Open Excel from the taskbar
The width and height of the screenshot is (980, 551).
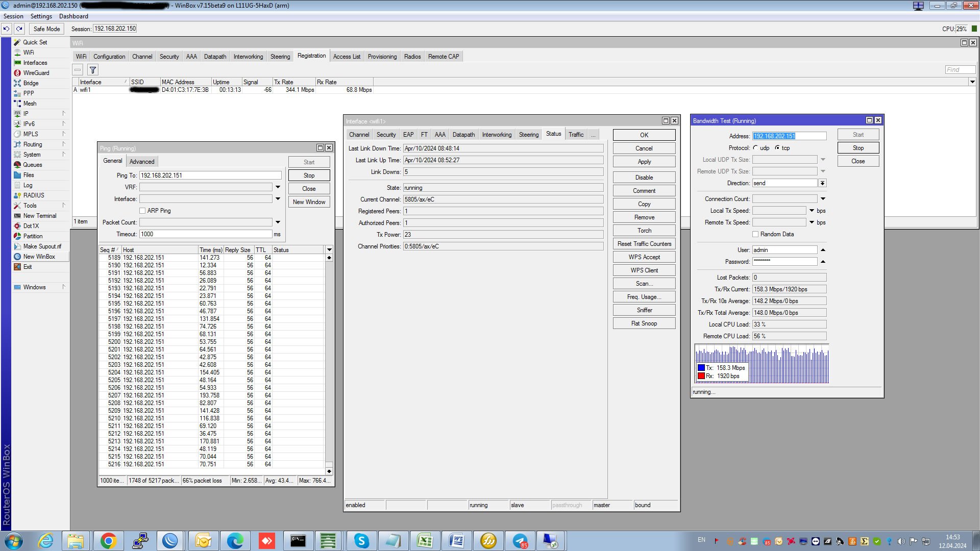425,541
